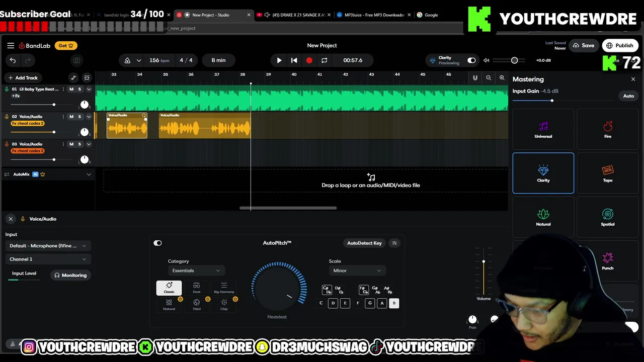Click the Input Gain slider handle
This screenshot has height=362, width=644.
(x=552, y=101)
